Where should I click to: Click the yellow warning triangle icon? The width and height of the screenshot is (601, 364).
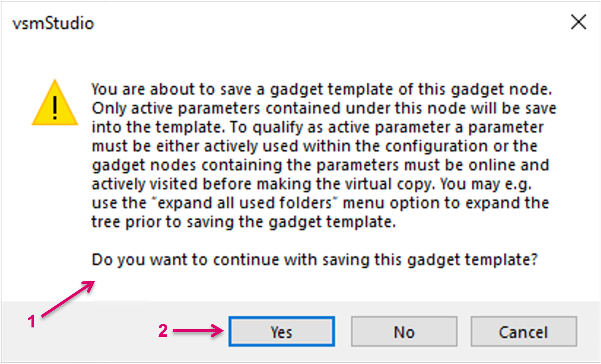click(55, 103)
